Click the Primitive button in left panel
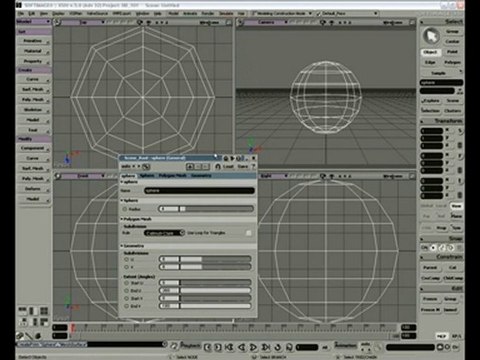Viewport: 480px width, 360px height. pyautogui.click(x=33, y=41)
